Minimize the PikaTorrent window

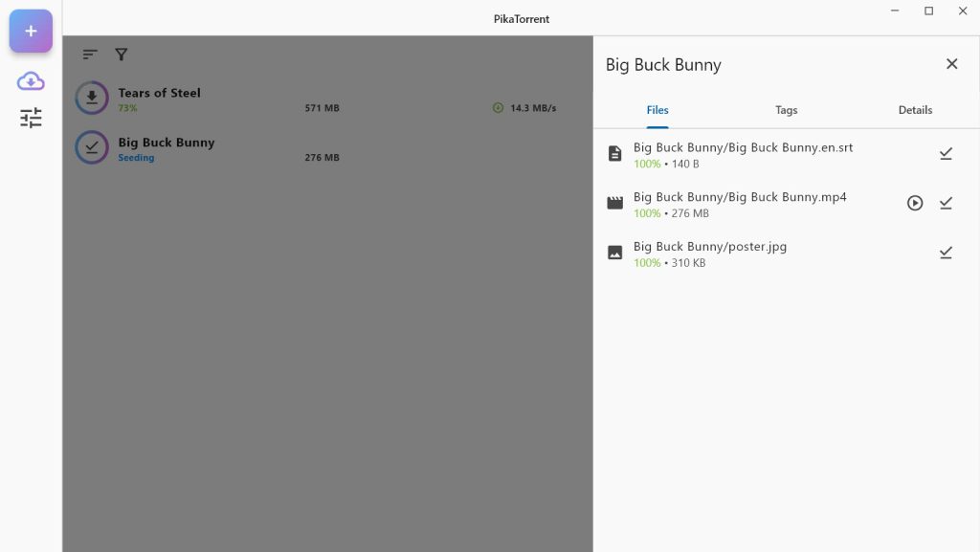(x=895, y=11)
